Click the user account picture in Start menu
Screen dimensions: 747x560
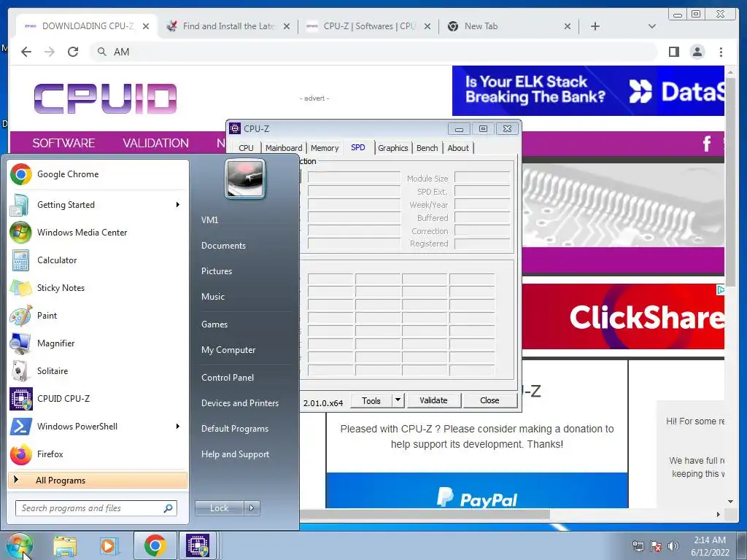click(x=245, y=179)
